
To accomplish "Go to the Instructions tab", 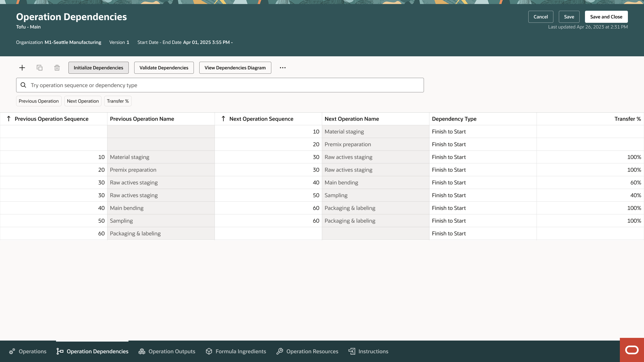I will click(x=368, y=351).
